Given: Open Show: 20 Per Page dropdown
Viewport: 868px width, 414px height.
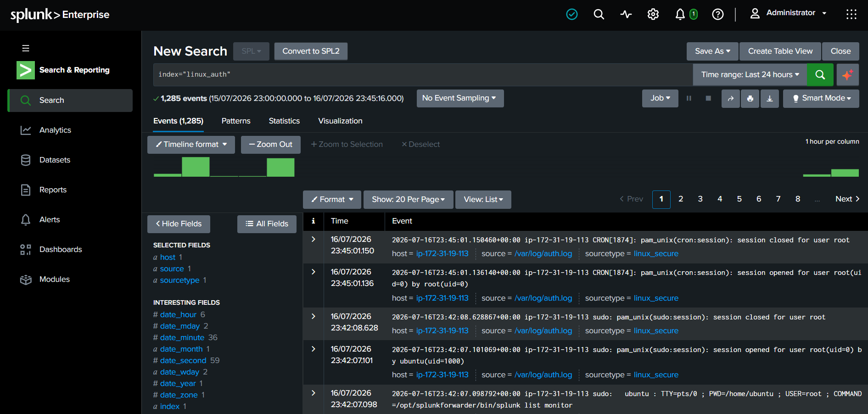Looking at the screenshot, I should pos(408,200).
